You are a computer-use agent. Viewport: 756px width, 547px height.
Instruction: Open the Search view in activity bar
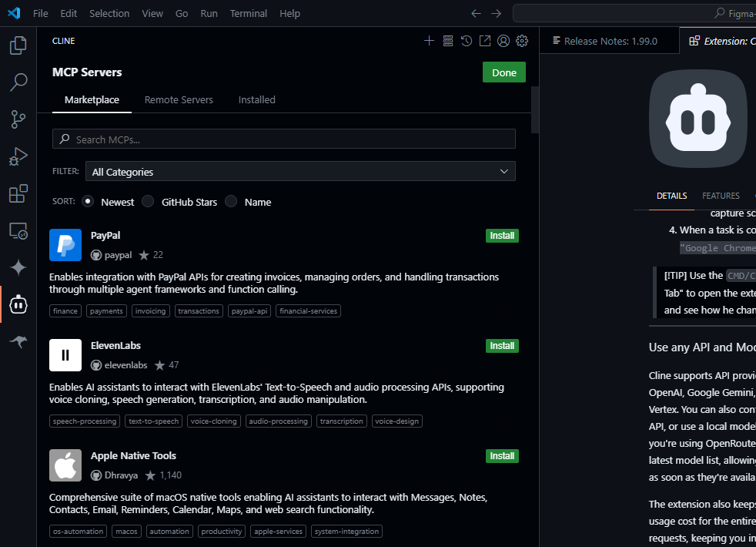tap(18, 82)
